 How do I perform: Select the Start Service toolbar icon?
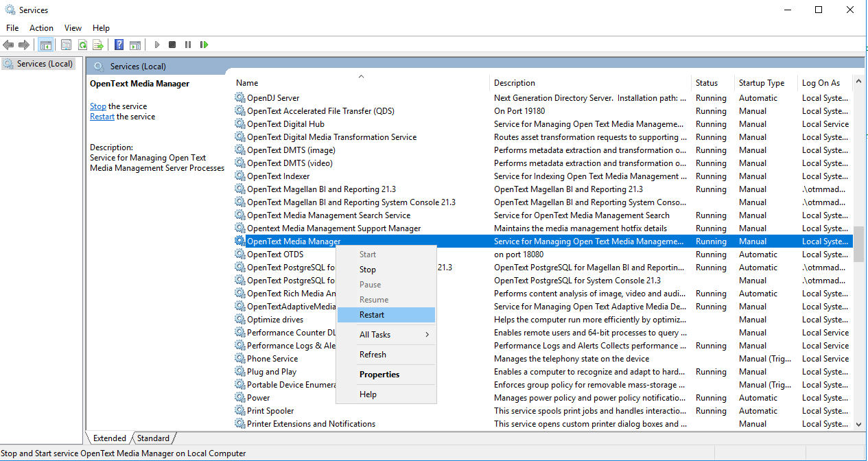(x=157, y=45)
